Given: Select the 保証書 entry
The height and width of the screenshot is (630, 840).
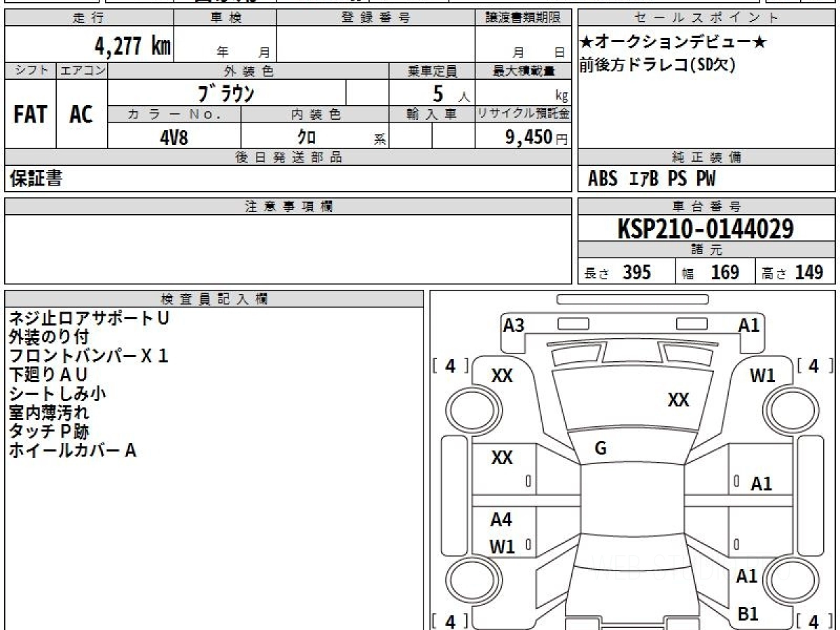Looking at the screenshot, I should click(x=36, y=178).
